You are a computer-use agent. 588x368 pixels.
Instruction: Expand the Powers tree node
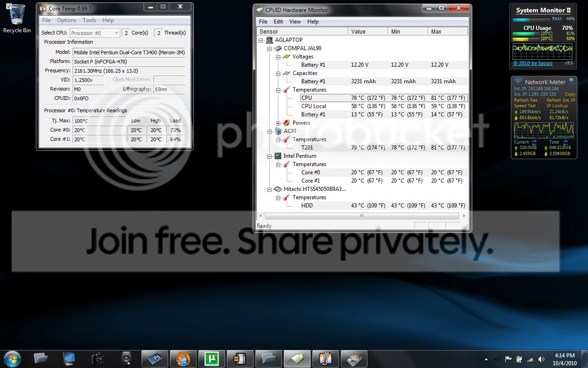point(278,123)
